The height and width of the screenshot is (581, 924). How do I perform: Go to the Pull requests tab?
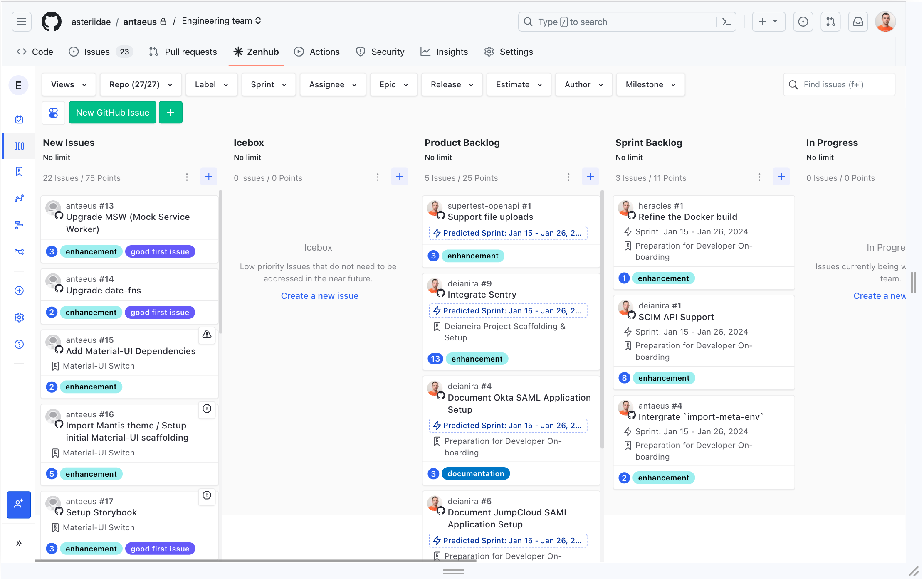pyautogui.click(x=183, y=52)
